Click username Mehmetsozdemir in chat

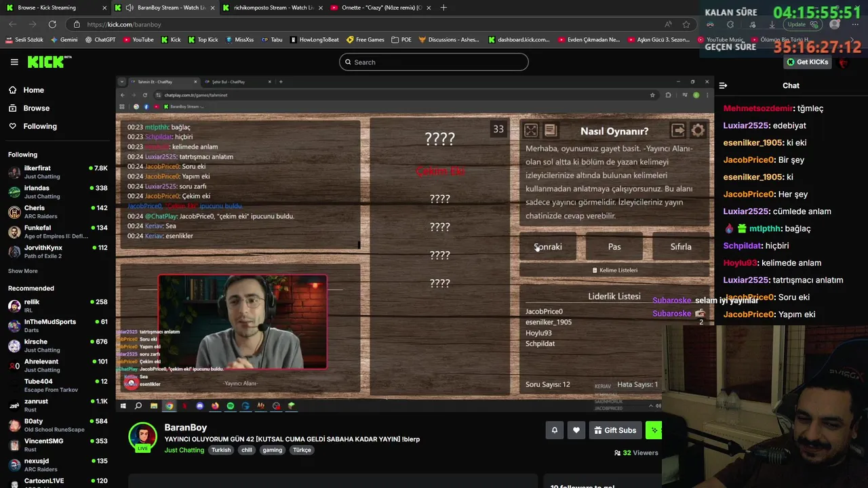tap(758, 108)
